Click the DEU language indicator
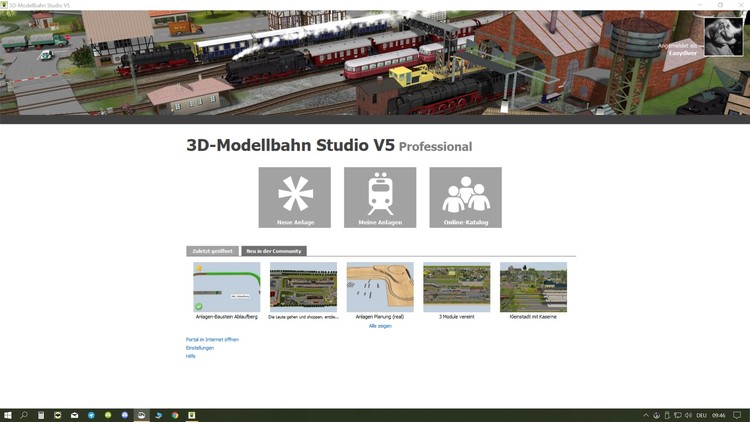The image size is (750, 422). coord(702,415)
